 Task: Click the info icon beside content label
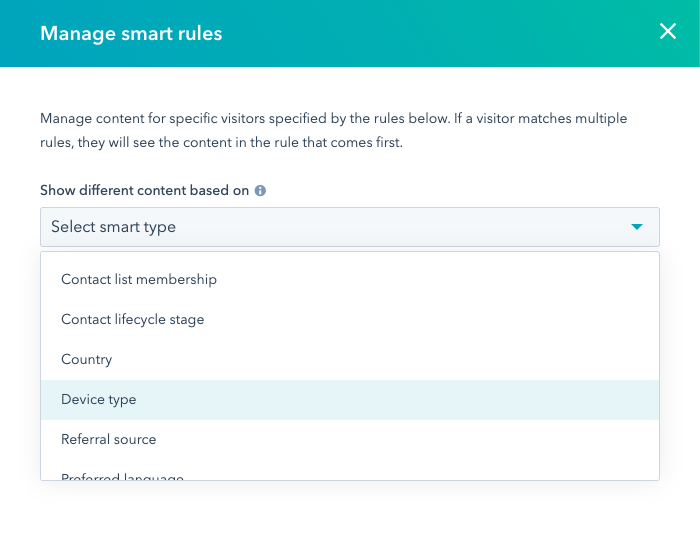click(x=260, y=190)
